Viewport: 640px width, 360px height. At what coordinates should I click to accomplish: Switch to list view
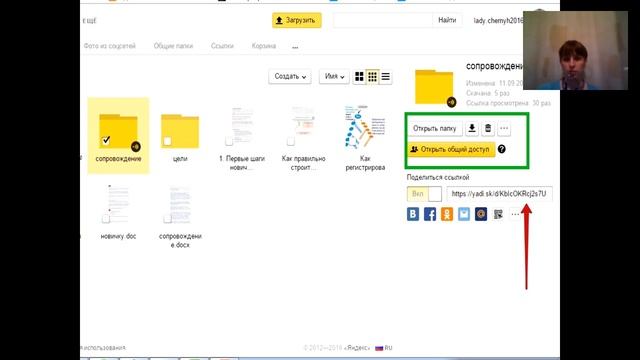click(x=386, y=77)
